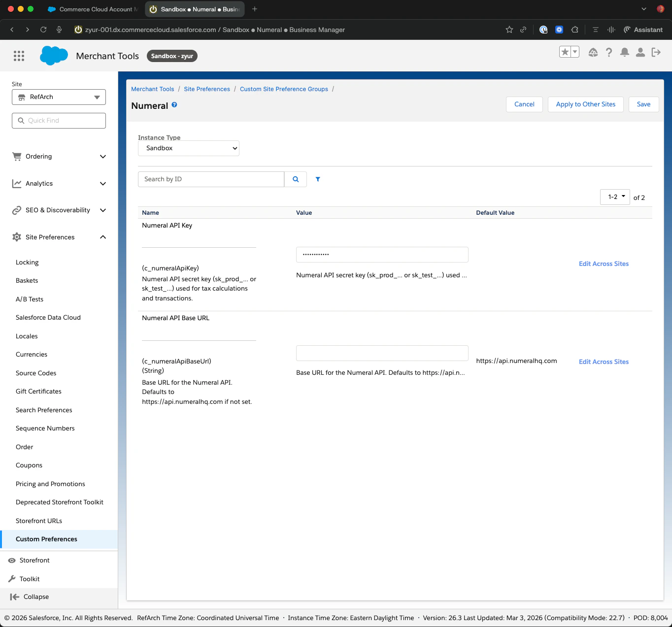The width and height of the screenshot is (672, 627).
Task: Collapse the Site Preferences section
Action: [59, 237]
